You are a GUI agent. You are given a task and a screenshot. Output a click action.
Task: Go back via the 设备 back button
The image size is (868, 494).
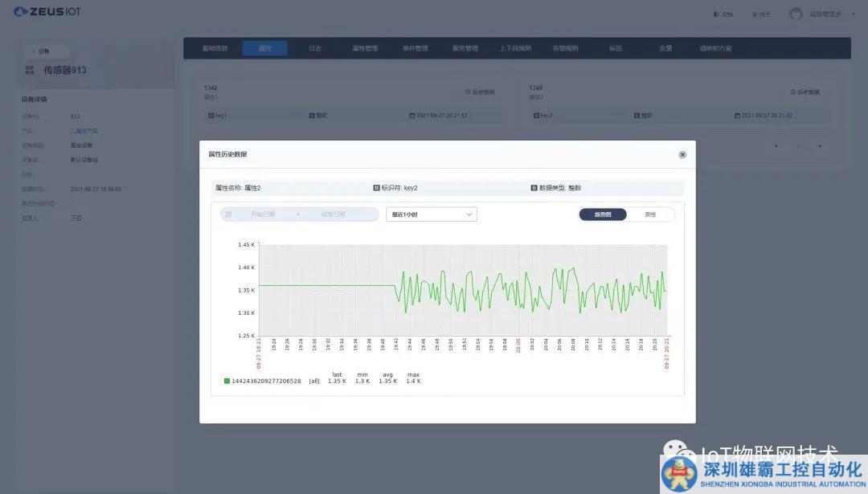coord(40,51)
